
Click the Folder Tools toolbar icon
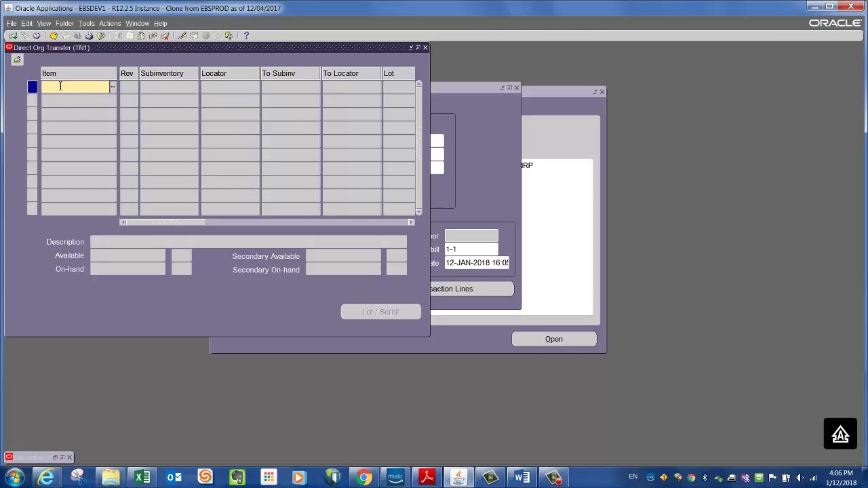[229, 35]
